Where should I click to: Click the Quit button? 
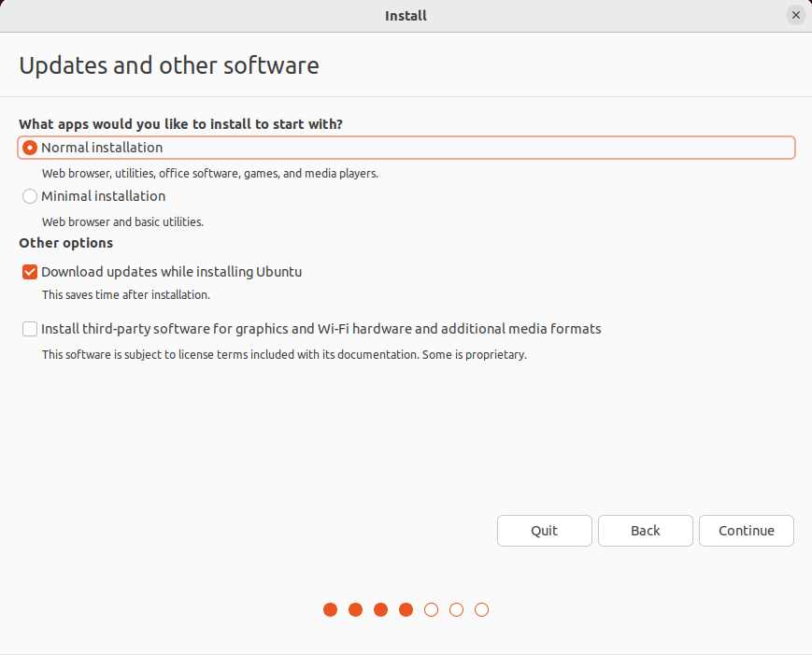(x=544, y=531)
